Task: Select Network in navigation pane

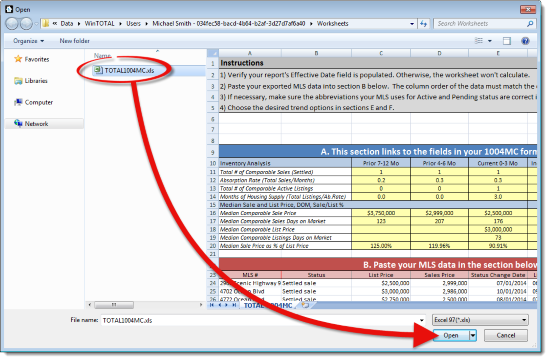Action: (44, 124)
